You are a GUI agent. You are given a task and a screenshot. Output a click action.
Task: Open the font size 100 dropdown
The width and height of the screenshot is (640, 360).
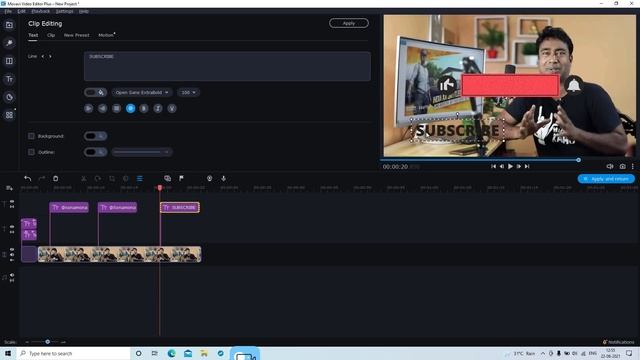(x=188, y=93)
